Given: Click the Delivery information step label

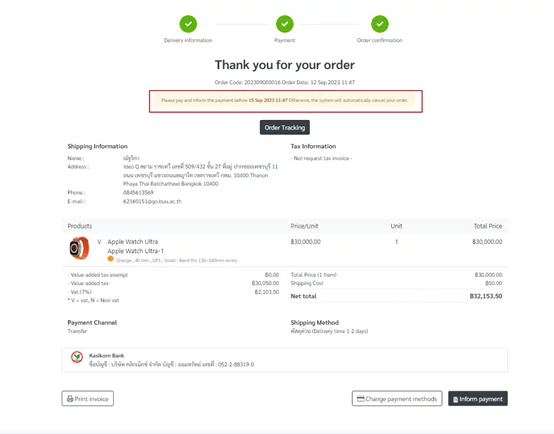Looking at the screenshot, I should coord(188,40).
